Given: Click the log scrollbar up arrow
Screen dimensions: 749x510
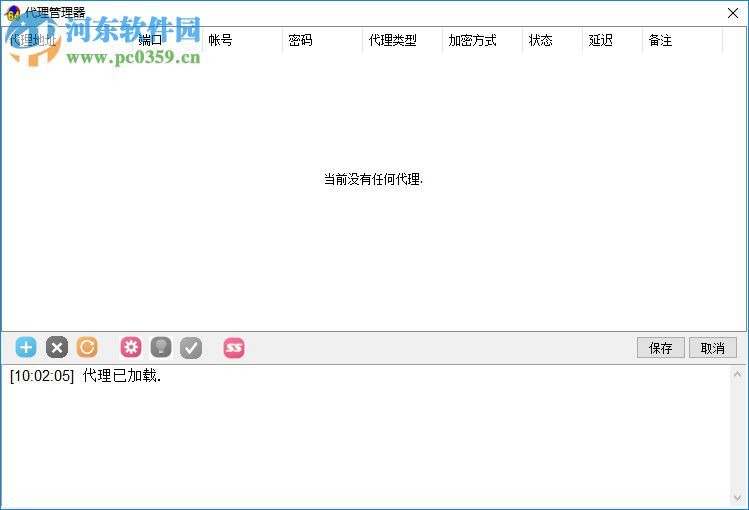Looking at the screenshot, I should tap(738, 375).
